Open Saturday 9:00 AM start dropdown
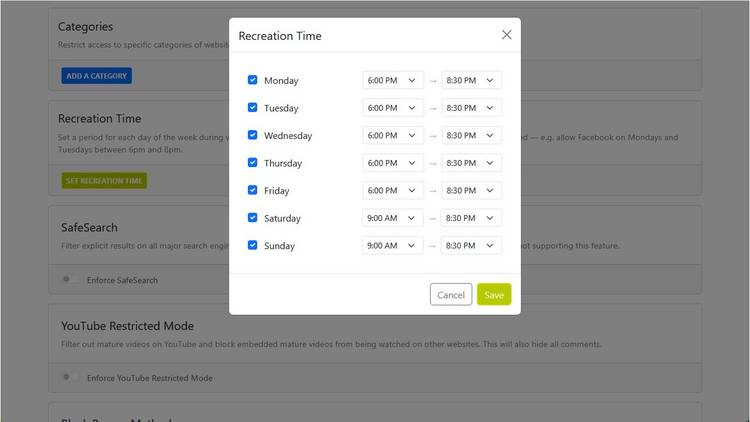Screen dimensions: 750x422 coord(392,218)
